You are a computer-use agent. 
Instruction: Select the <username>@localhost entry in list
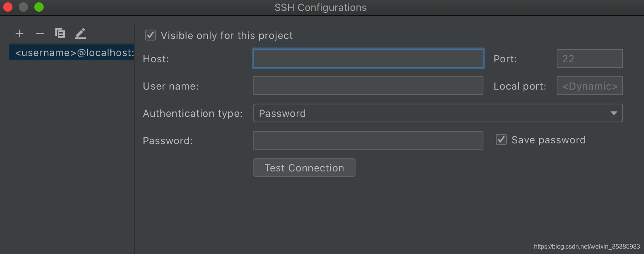[x=72, y=53]
